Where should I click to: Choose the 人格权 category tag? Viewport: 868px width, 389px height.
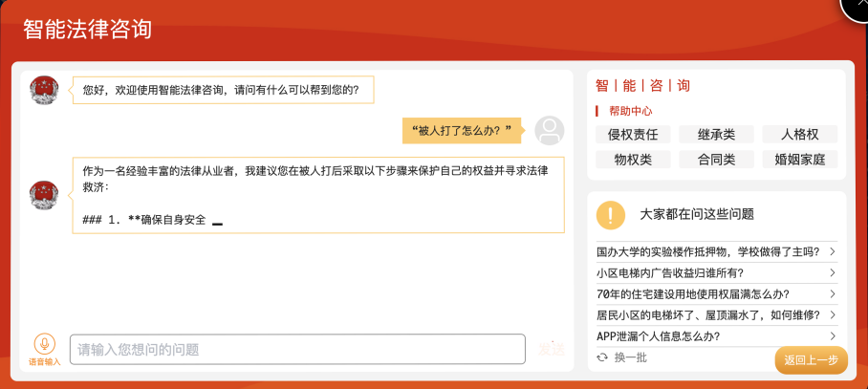[x=800, y=135]
